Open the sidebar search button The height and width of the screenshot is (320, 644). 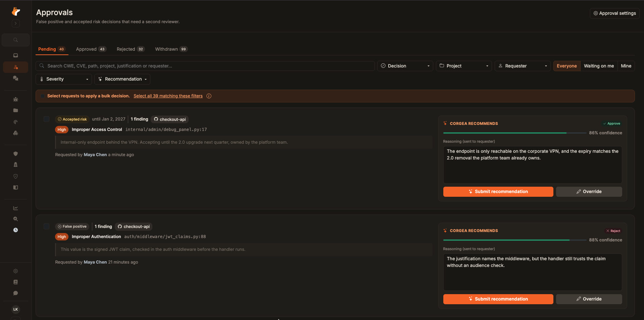coord(16,40)
